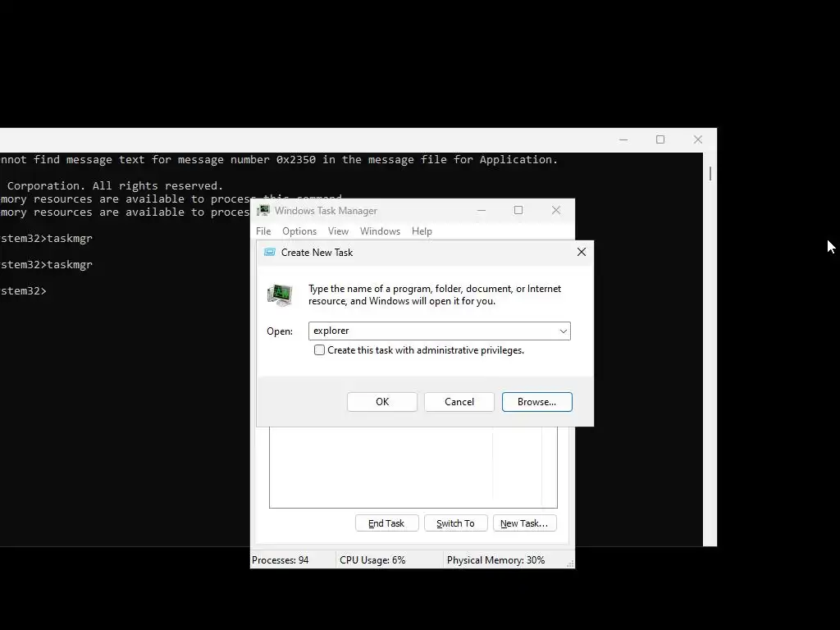
Task: Click Browse... to locate a program
Action: pyautogui.click(x=536, y=402)
